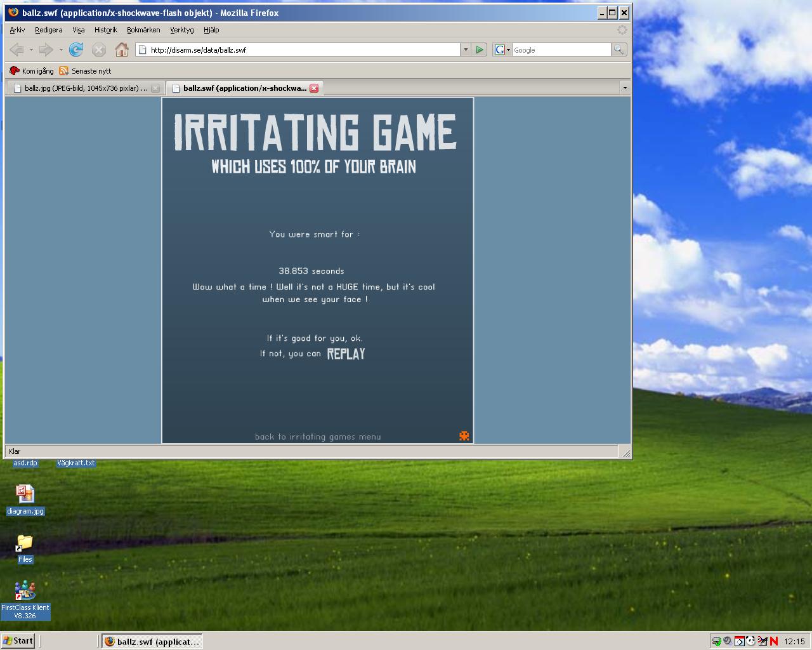Click the green-check network tray icon

click(x=716, y=641)
